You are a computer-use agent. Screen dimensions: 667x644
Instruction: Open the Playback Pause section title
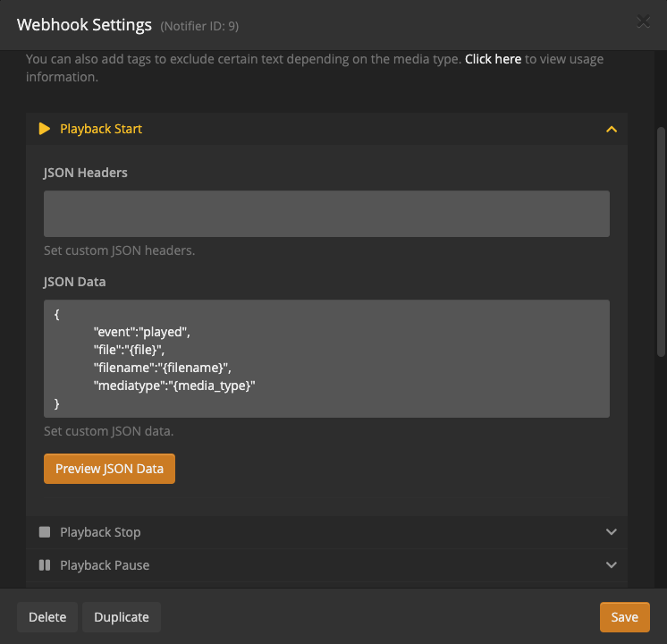pos(105,565)
